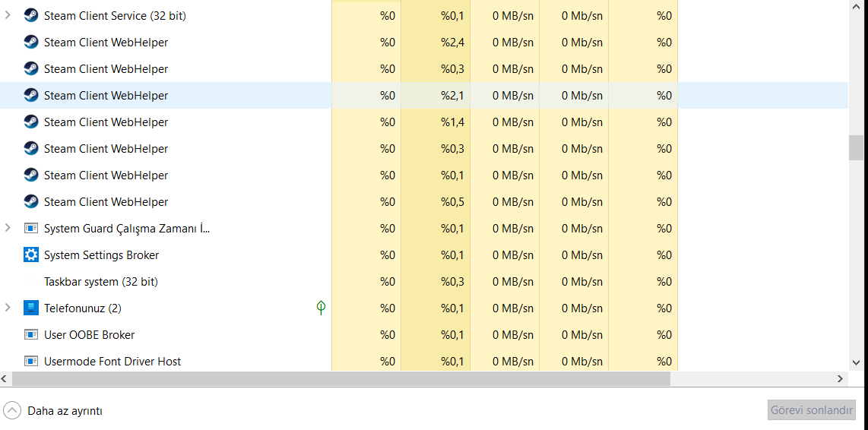868x430 pixels.
Task: Click the green leaf status icon on Telefonunuz
Action: click(x=321, y=308)
